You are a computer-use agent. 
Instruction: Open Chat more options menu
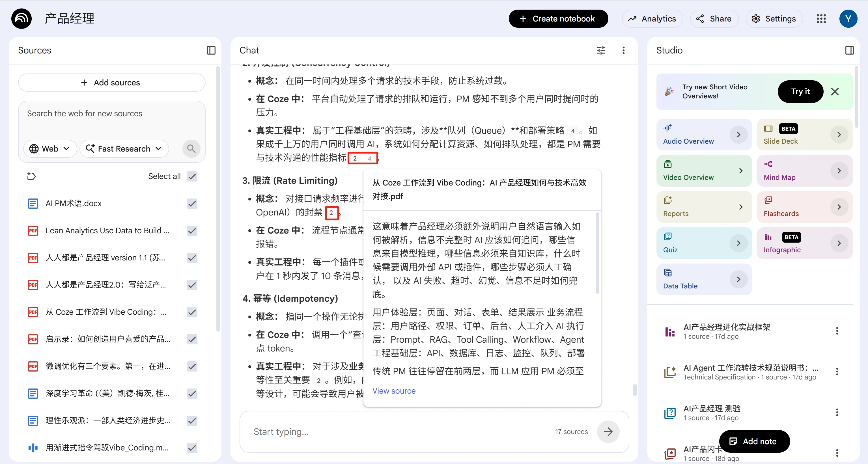coord(623,50)
